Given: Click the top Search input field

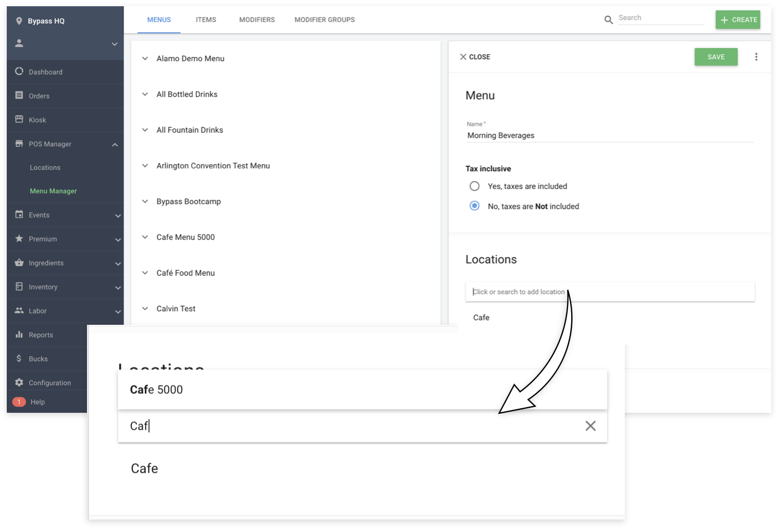Looking at the screenshot, I should point(661,18).
